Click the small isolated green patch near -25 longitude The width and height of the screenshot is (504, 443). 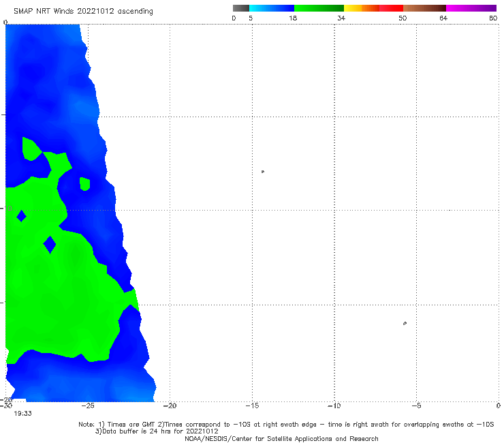[84, 184]
